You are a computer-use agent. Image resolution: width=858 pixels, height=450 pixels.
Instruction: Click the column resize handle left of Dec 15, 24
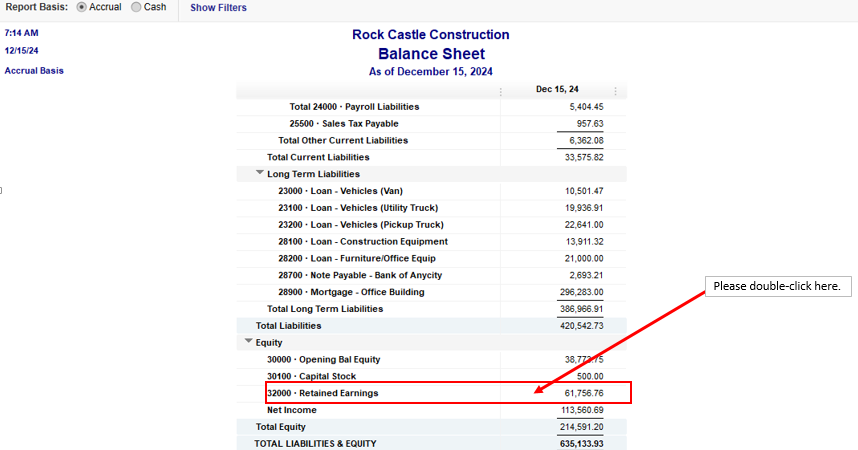point(500,91)
